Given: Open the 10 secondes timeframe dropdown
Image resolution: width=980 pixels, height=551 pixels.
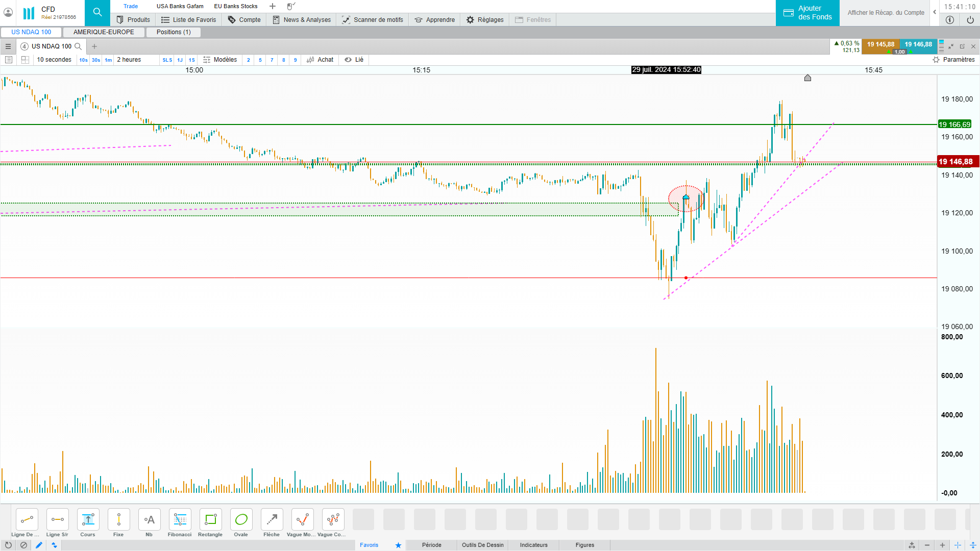Looking at the screenshot, I should tap(54, 60).
